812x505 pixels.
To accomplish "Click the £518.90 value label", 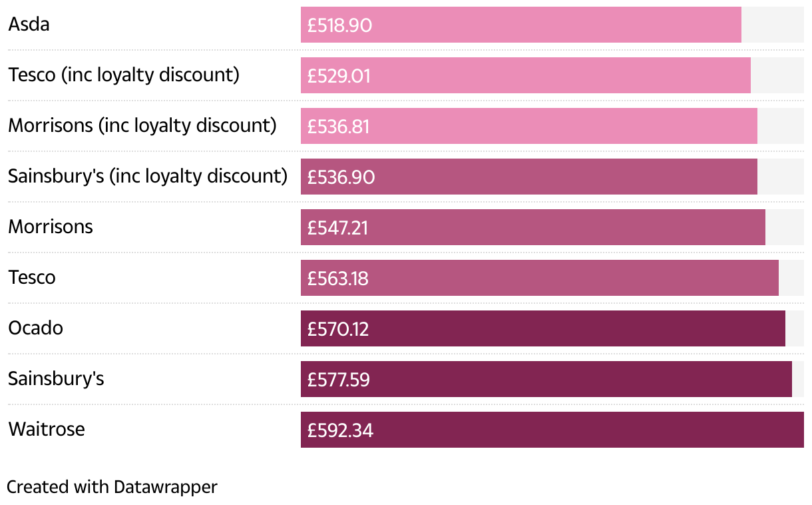I will 339,25.
